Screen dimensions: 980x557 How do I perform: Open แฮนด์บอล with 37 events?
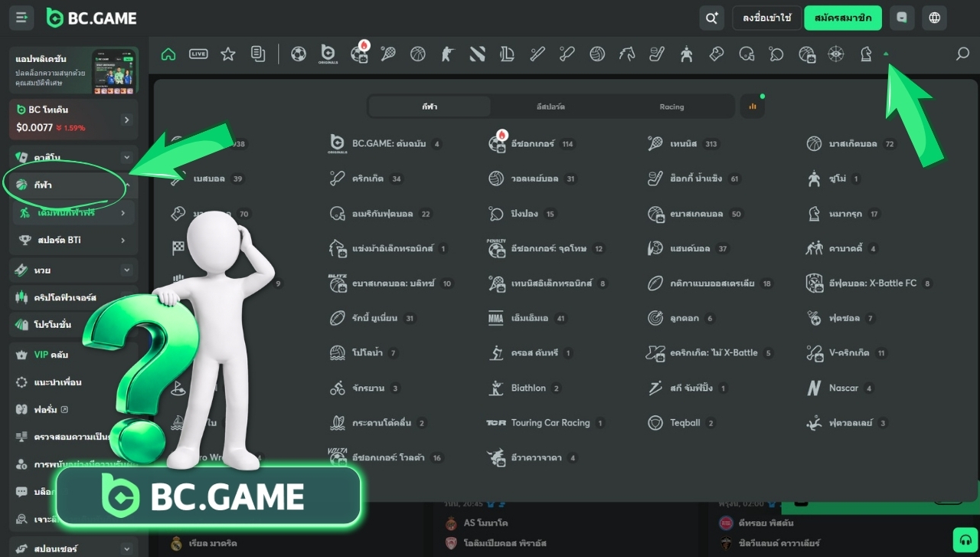point(688,248)
